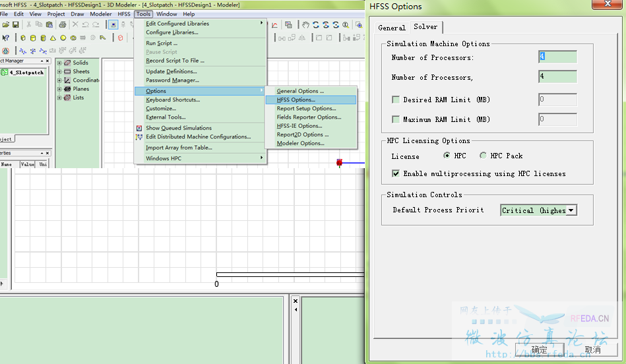The image size is (626, 364).
Task: Switch to the Solver tab
Action: click(x=425, y=27)
